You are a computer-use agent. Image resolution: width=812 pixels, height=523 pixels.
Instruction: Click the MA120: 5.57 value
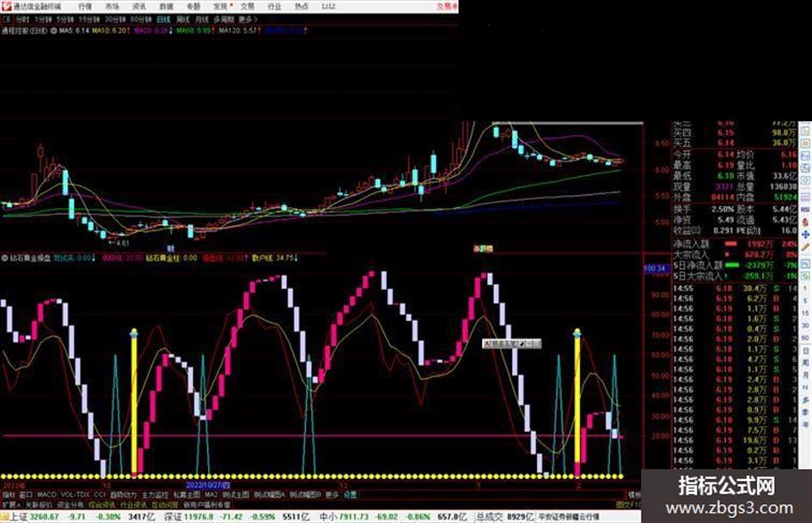click(x=237, y=31)
